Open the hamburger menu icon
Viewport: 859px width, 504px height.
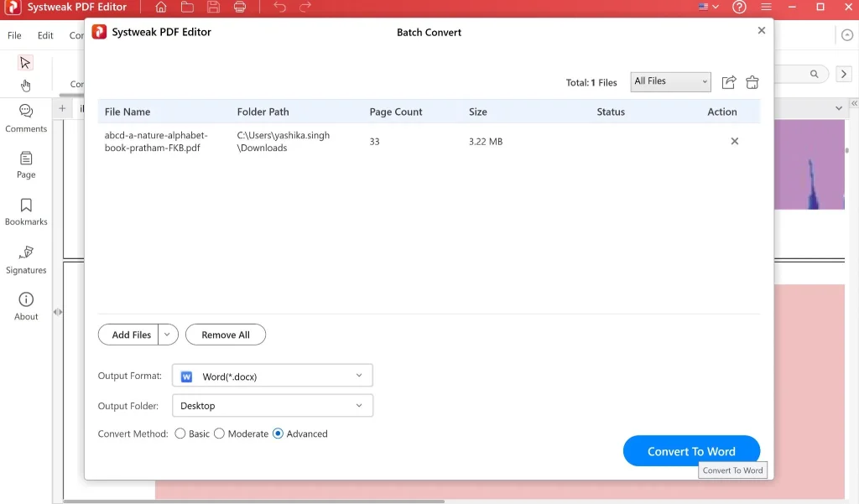767,7
